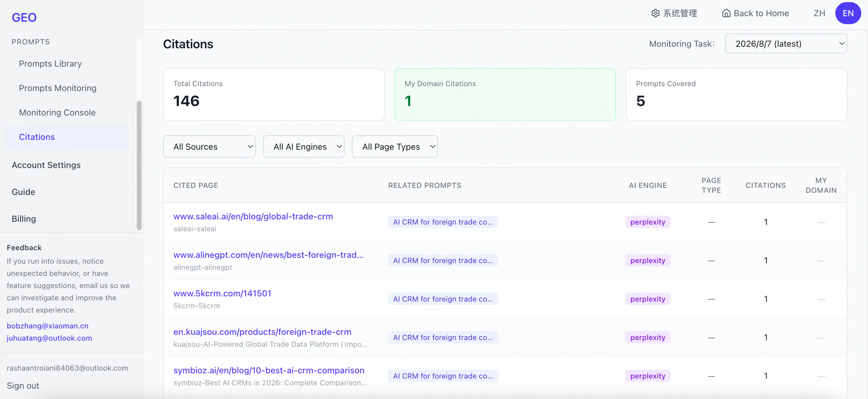The image size is (868, 399).
Task: Click the Total Citations card
Action: click(x=273, y=94)
